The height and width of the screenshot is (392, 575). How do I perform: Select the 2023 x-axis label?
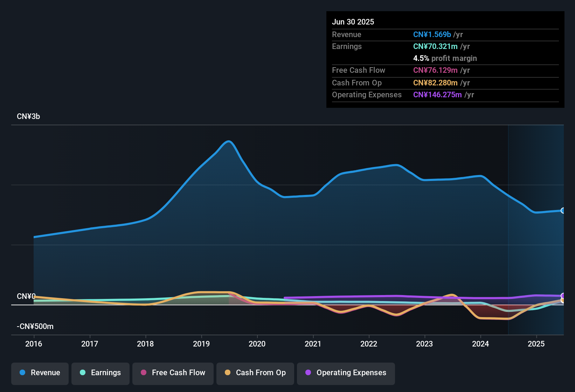[x=424, y=344]
